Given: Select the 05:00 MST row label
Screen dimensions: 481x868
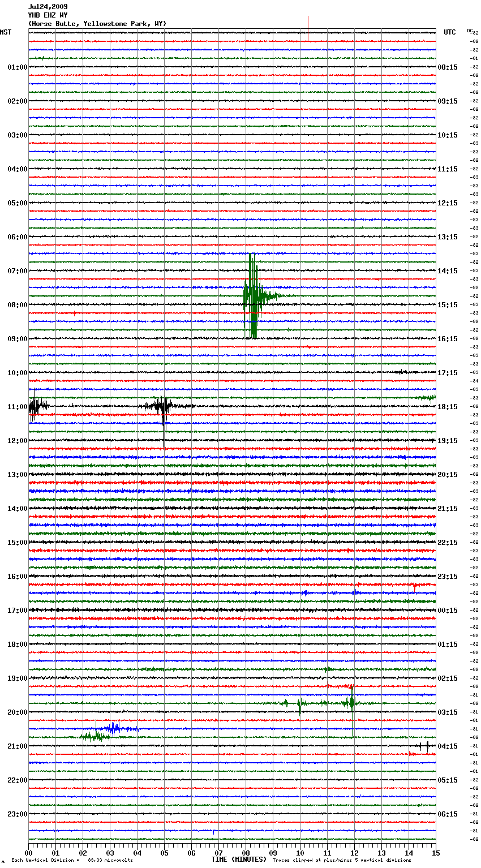Looking at the screenshot, I should (17, 203).
